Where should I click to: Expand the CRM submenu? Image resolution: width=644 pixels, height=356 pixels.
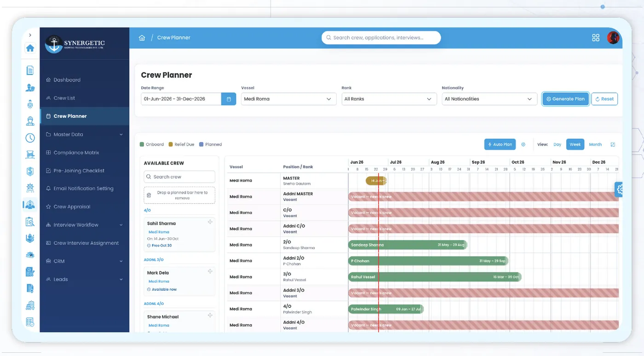121,261
